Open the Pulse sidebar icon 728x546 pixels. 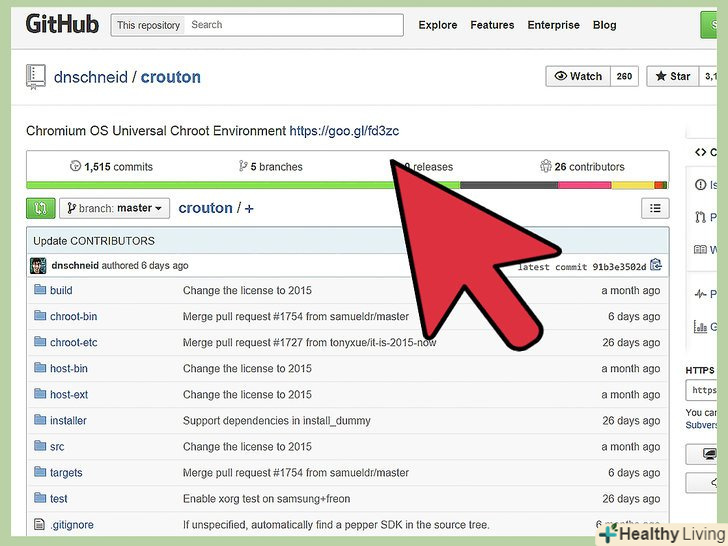tap(700, 294)
